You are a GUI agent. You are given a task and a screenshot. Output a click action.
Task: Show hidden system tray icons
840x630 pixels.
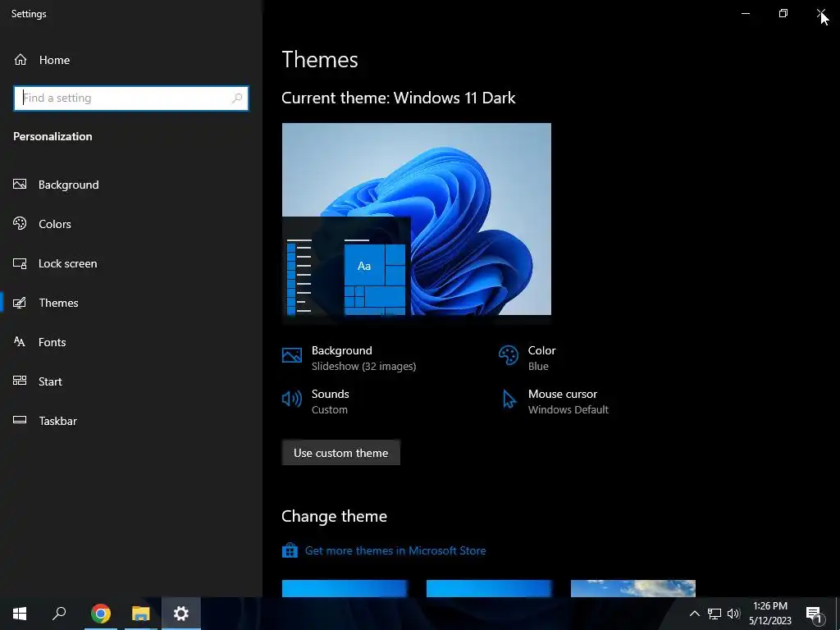694,614
